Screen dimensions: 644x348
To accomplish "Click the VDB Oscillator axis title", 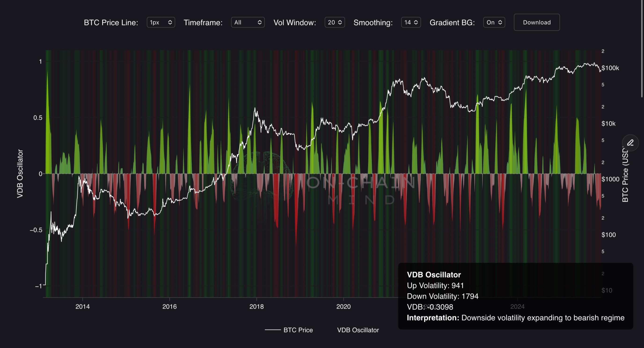I will point(20,174).
